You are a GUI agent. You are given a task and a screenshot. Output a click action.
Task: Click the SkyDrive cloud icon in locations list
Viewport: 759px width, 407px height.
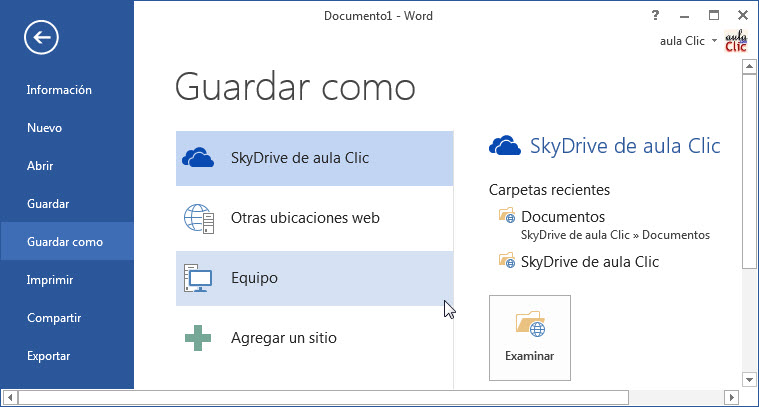(198, 158)
